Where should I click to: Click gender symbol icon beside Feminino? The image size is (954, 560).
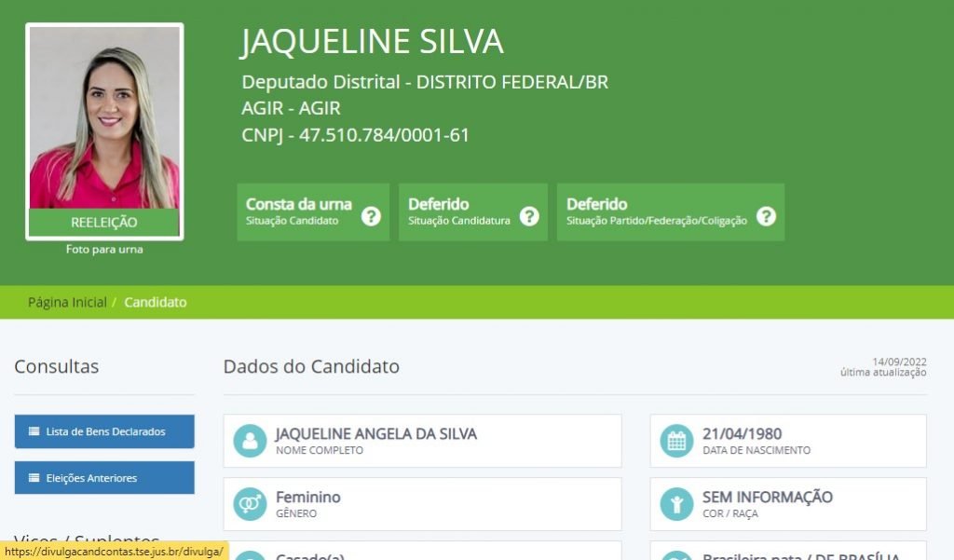tap(250, 504)
